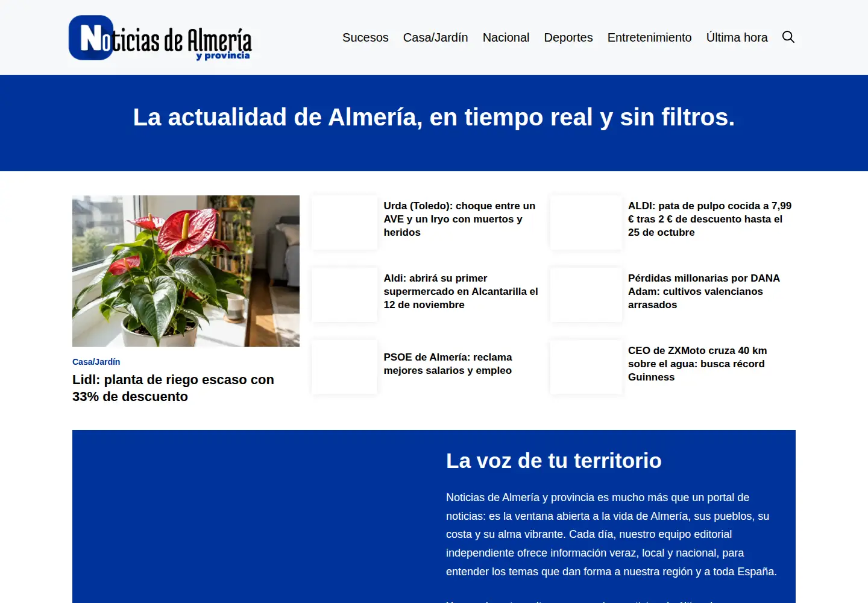Open the Deportes section
The image size is (868, 603).
click(x=568, y=37)
